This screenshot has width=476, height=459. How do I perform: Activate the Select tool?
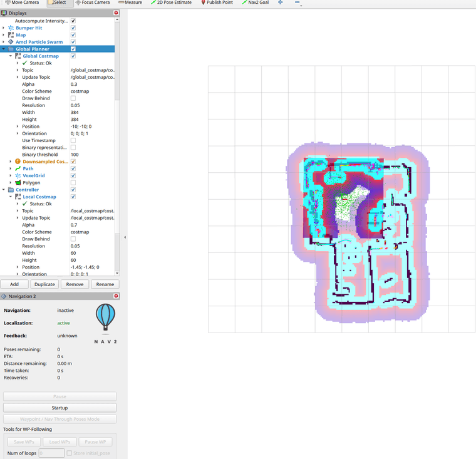point(57,3)
